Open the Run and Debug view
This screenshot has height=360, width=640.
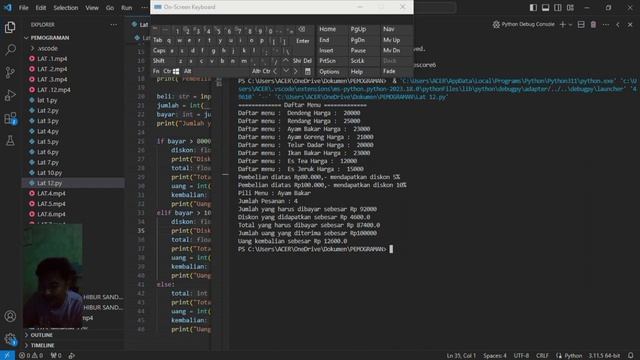click(10, 96)
